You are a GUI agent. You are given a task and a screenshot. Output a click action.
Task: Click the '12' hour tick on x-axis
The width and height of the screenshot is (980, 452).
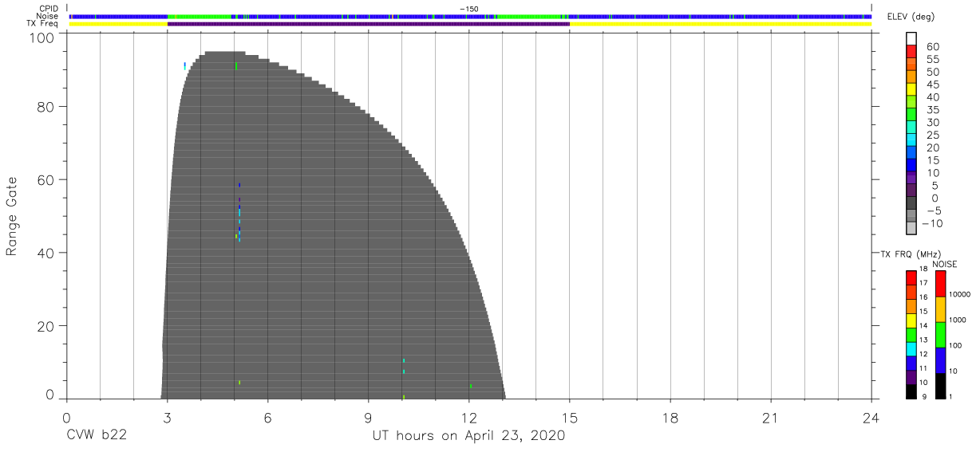(x=468, y=417)
